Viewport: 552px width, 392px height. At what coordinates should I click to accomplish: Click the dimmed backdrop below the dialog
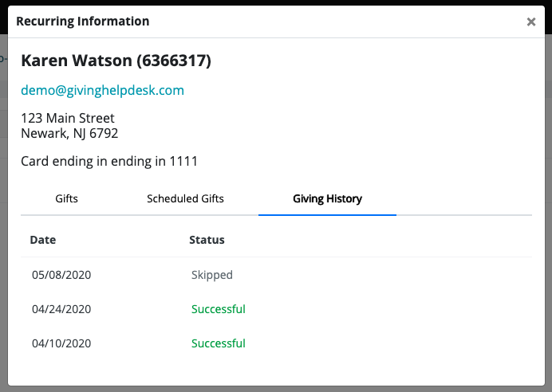click(x=276, y=389)
